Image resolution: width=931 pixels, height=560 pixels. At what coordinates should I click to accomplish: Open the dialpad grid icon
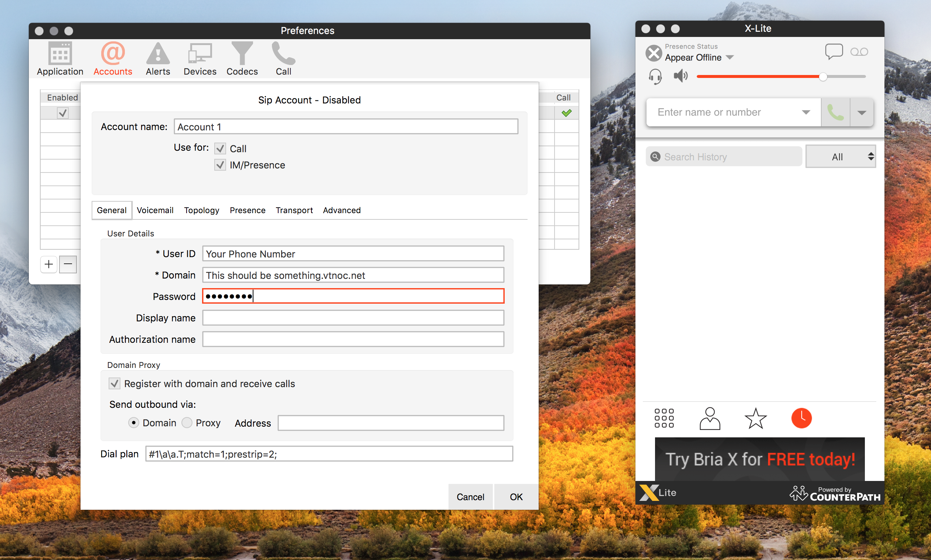pyautogui.click(x=664, y=418)
